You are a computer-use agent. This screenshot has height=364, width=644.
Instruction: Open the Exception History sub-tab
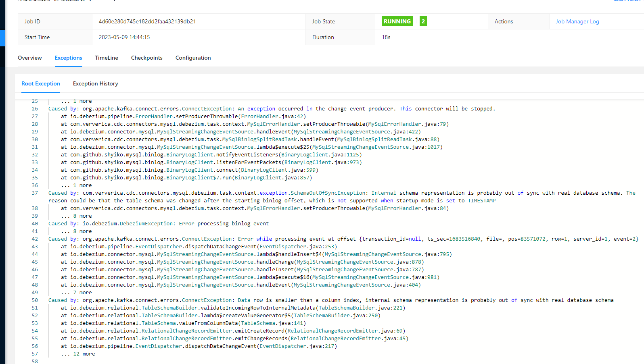(95, 83)
